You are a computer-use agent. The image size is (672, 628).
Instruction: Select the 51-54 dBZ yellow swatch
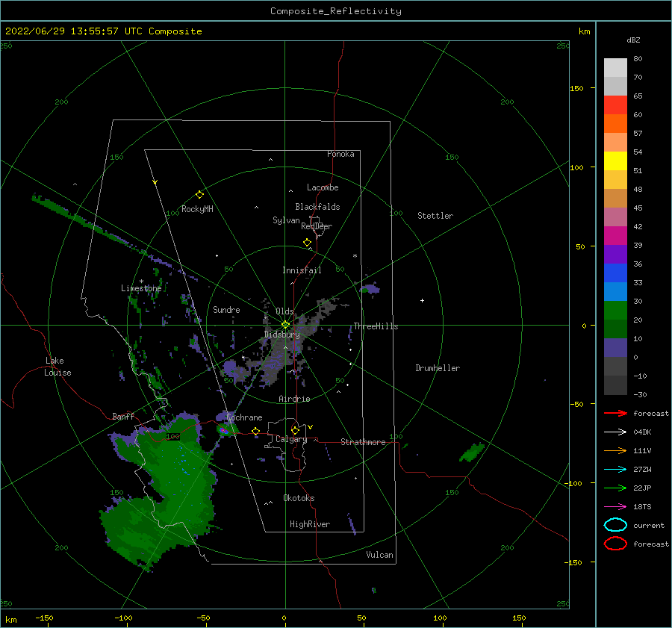click(615, 161)
